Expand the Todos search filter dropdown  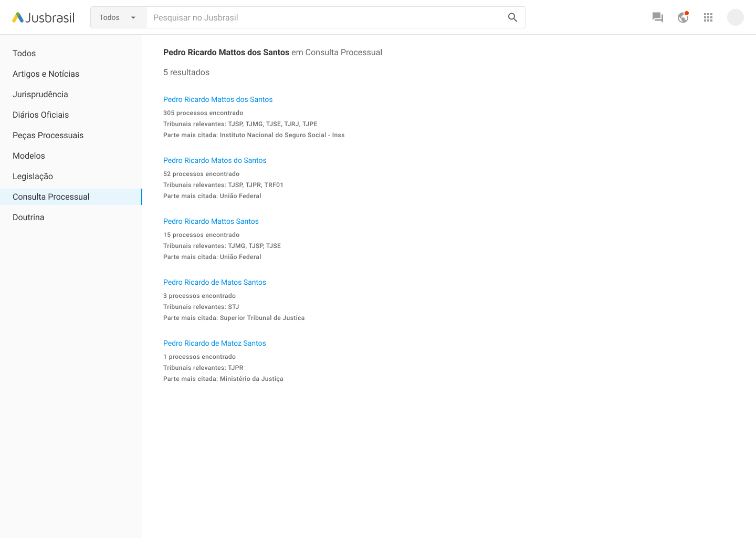click(118, 18)
